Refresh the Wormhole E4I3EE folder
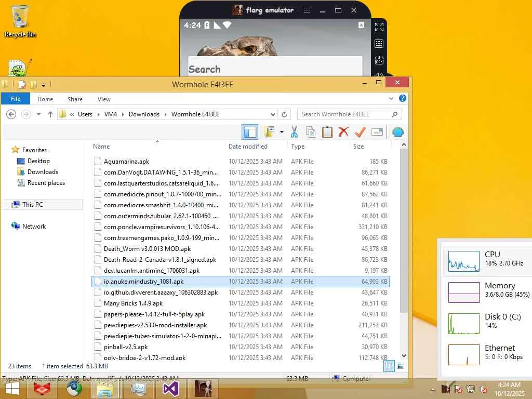 [284, 114]
